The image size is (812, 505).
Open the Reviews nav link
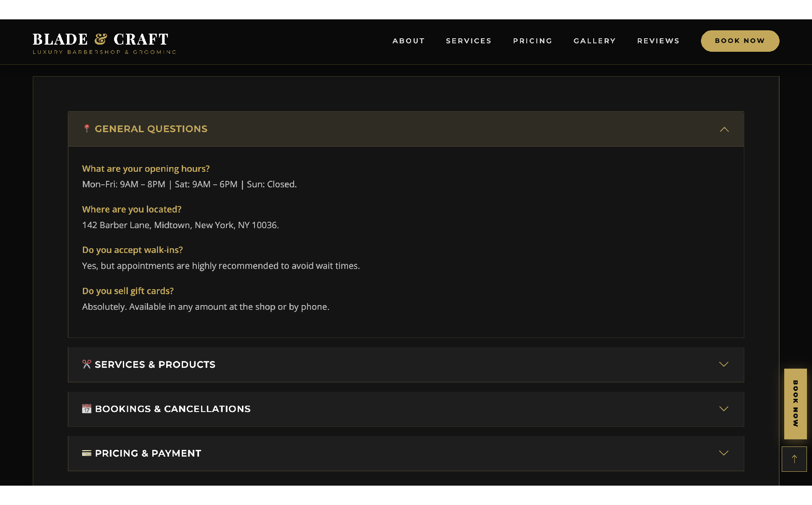click(x=658, y=41)
